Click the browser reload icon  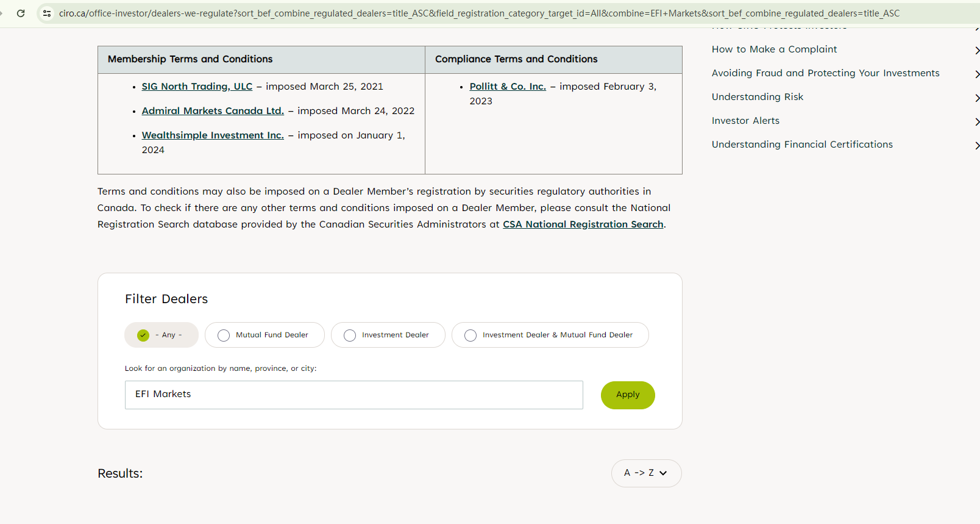click(21, 13)
